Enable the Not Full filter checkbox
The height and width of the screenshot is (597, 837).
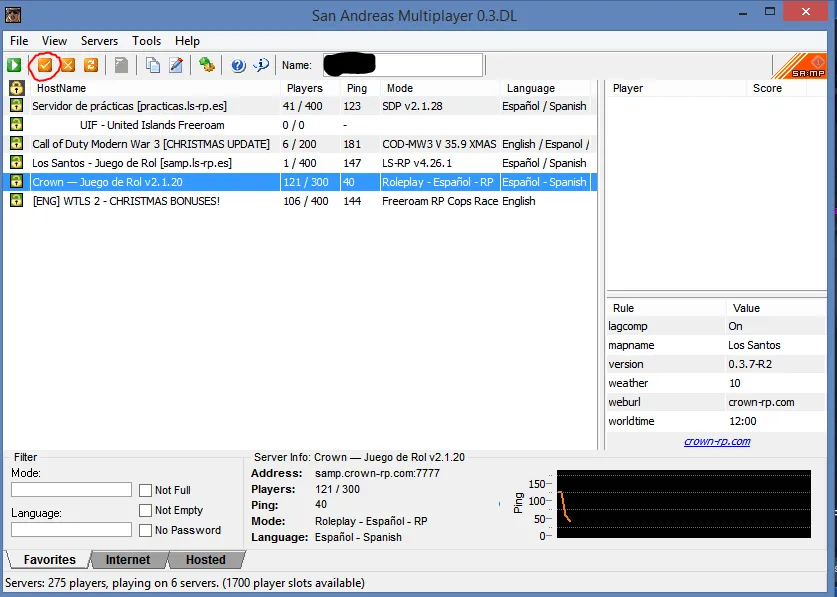(145, 490)
